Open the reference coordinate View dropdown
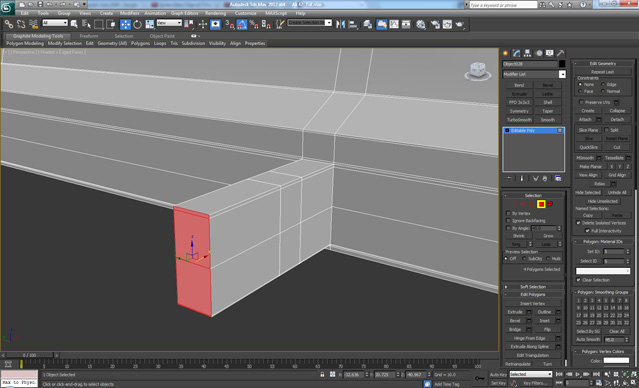 point(169,23)
